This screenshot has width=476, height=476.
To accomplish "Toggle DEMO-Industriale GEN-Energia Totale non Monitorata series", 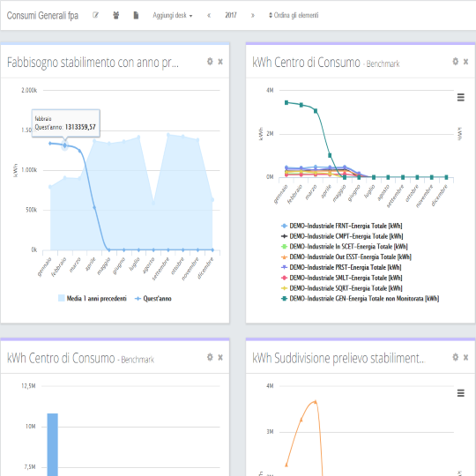I will [x=361, y=299].
